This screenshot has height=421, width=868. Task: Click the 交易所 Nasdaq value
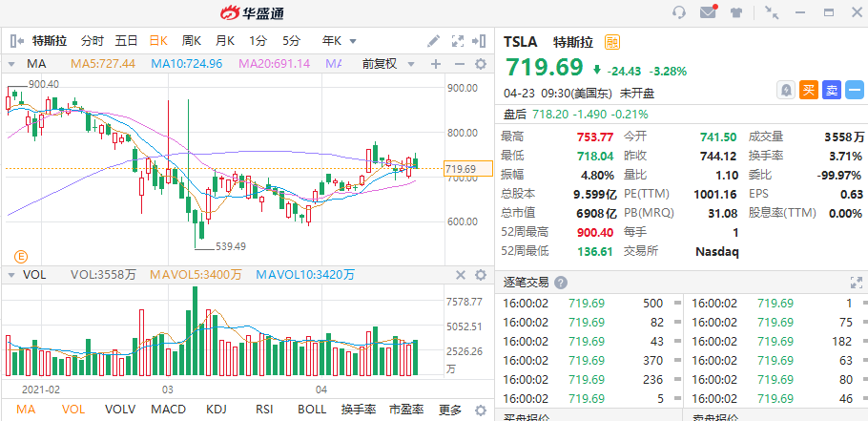click(x=717, y=251)
